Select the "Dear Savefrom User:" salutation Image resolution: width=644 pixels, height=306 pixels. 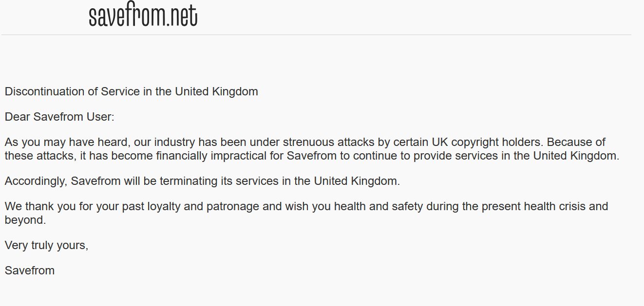click(x=59, y=117)
